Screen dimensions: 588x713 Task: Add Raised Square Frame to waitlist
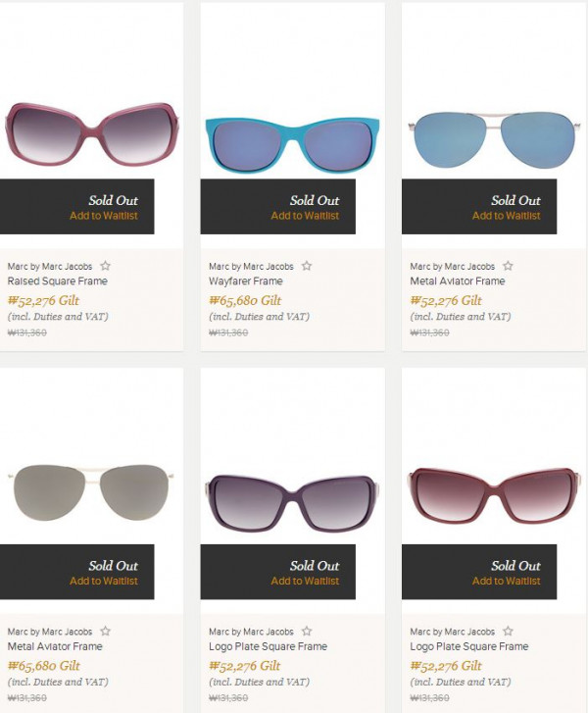(x=104, y=216)
